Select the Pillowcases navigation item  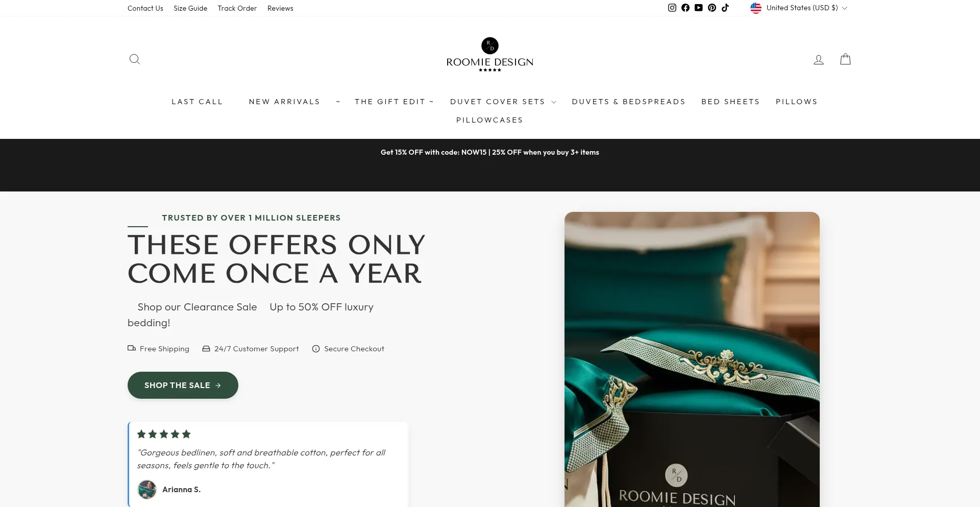tap(489, 120)
